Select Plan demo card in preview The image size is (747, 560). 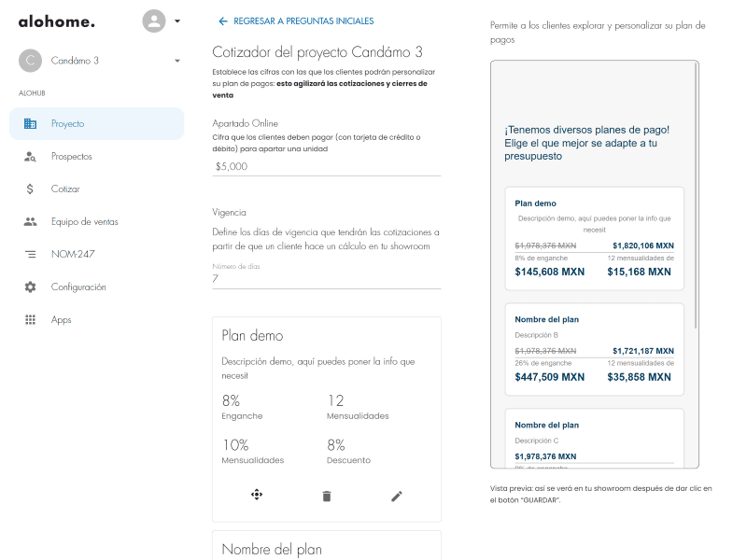click(594, 239)
